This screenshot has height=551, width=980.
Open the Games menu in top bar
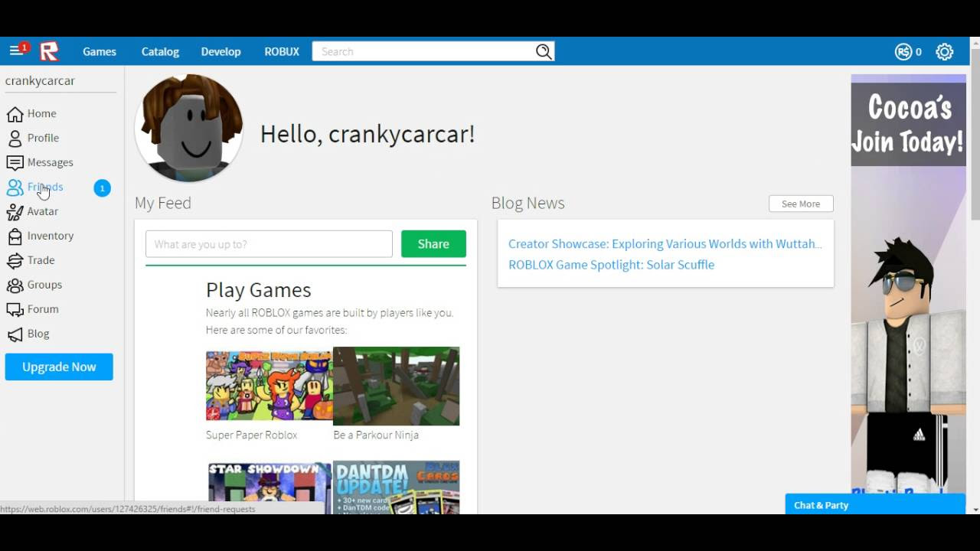pyautogui.click(x=100, y=51)
